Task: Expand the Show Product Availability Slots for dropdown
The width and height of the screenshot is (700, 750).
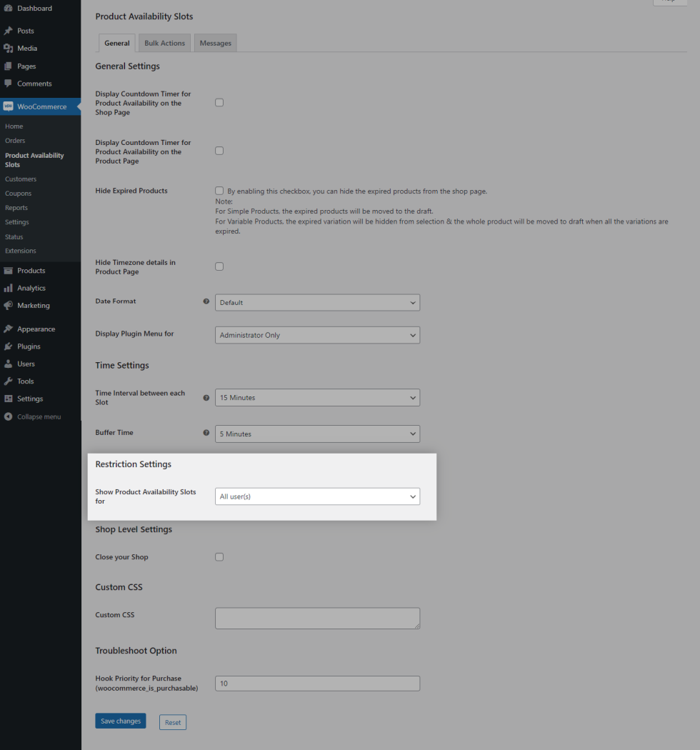Action: pos(317,496)
